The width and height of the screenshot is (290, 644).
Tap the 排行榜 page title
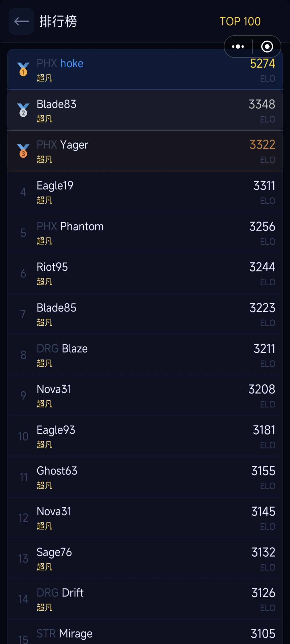click(x=58, y=21)
